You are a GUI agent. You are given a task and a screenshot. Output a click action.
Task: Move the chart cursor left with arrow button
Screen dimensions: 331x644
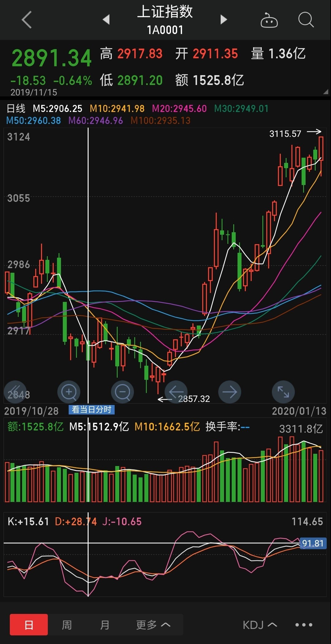click(x=176, y=392)
